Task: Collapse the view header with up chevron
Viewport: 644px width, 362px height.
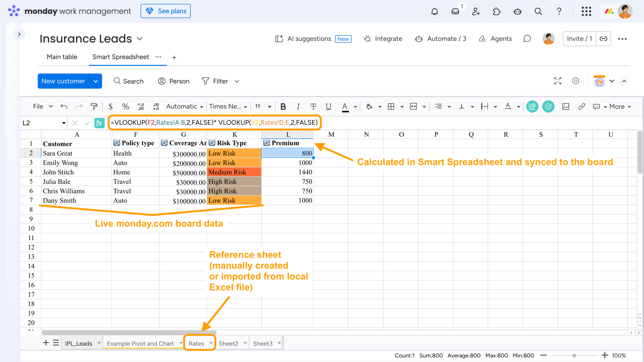Action: [x=624, y=81]
